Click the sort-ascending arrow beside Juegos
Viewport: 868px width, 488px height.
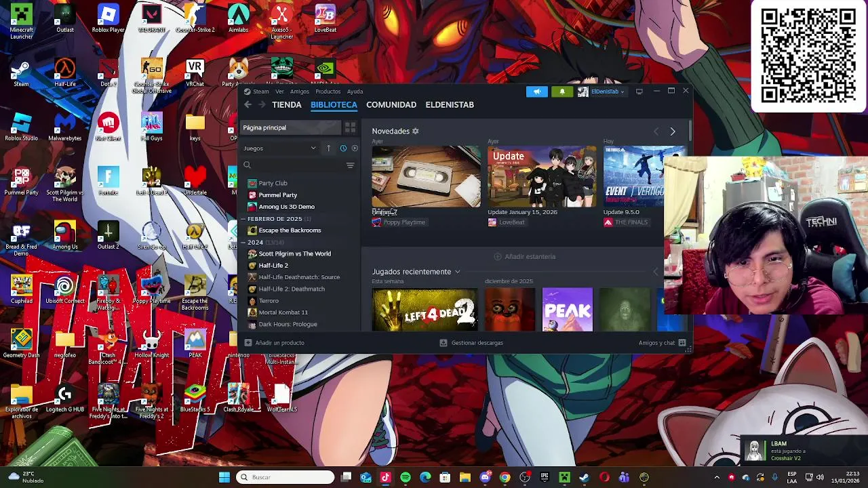coord(328,148)
